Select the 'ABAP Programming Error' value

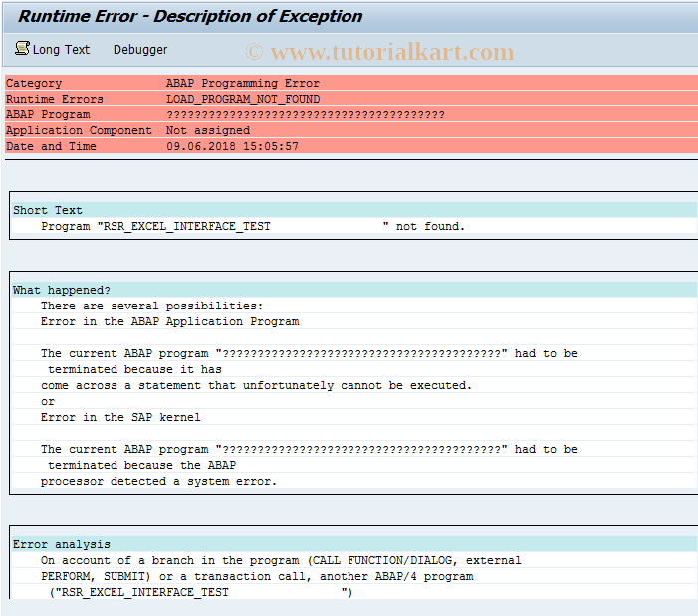tap(243, 83)
